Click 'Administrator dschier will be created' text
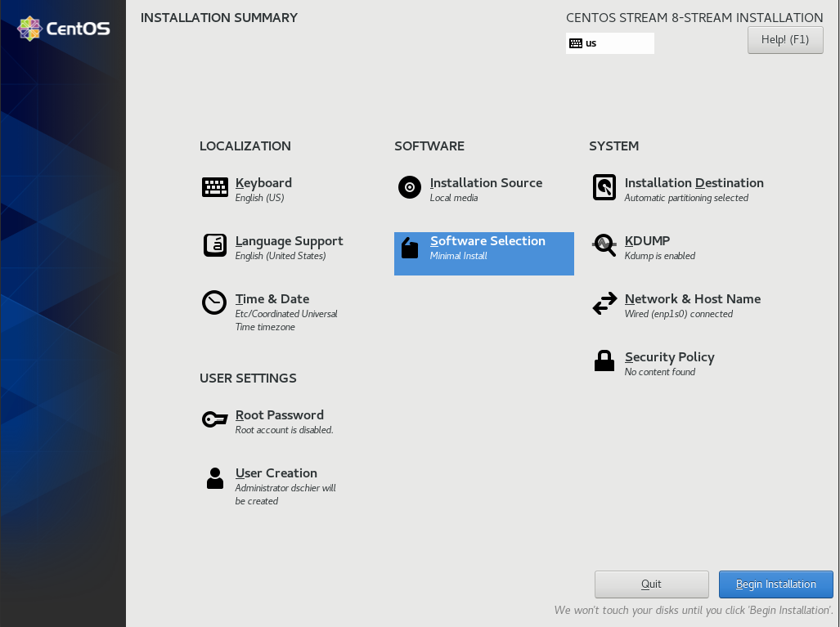840x627 pixels. 285,495
